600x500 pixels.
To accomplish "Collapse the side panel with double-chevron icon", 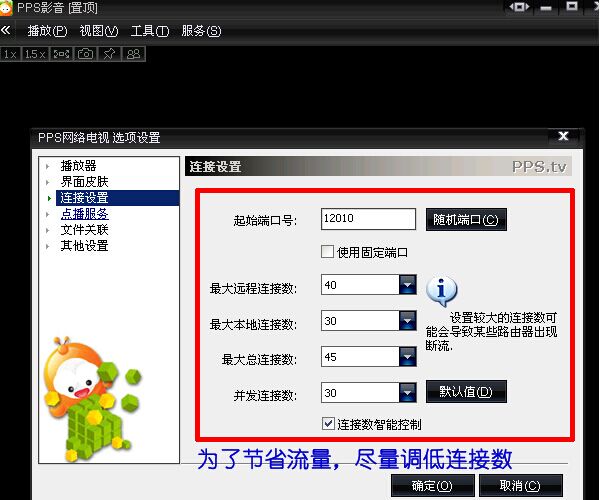I will tap(6, 30).
